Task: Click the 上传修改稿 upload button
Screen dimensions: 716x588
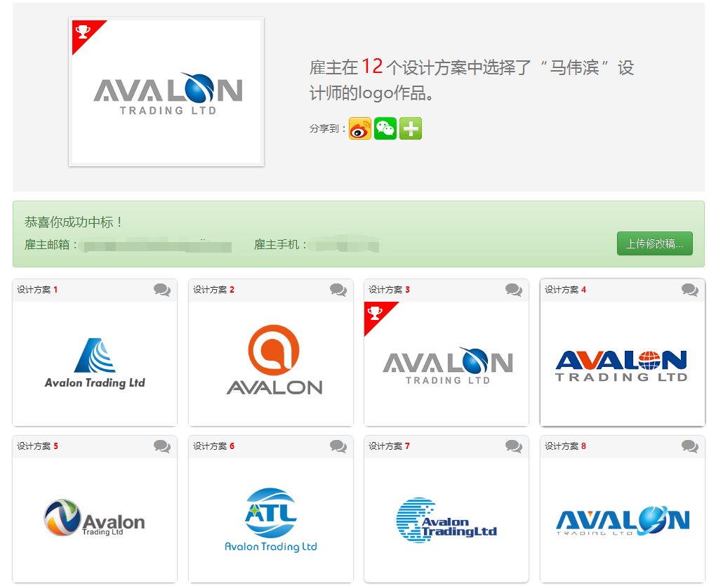Action: (x=654, y=243)
